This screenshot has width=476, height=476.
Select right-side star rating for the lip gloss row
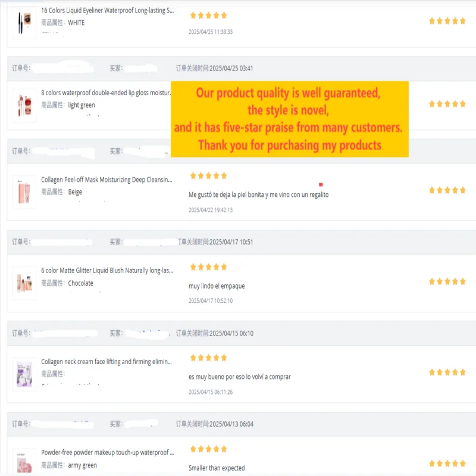click(447, 104)
